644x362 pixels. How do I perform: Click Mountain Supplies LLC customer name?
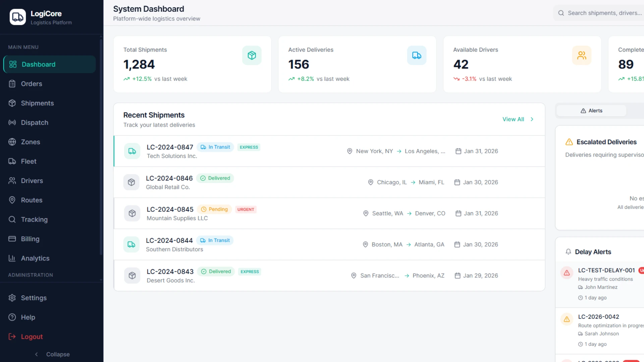177,218
